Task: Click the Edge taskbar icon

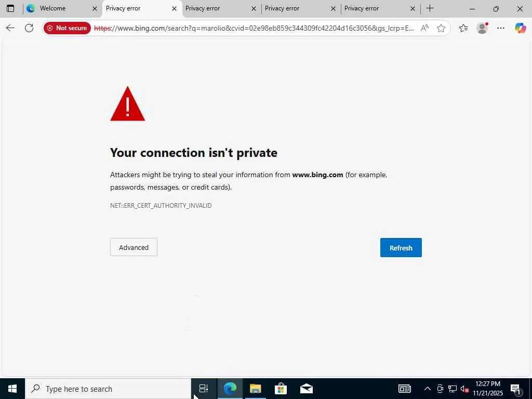Action: click(230, 389)
